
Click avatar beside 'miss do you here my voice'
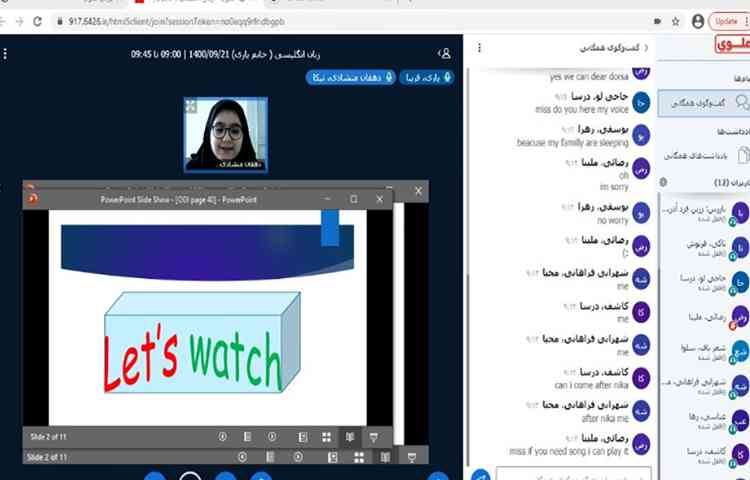click(641, 103)
